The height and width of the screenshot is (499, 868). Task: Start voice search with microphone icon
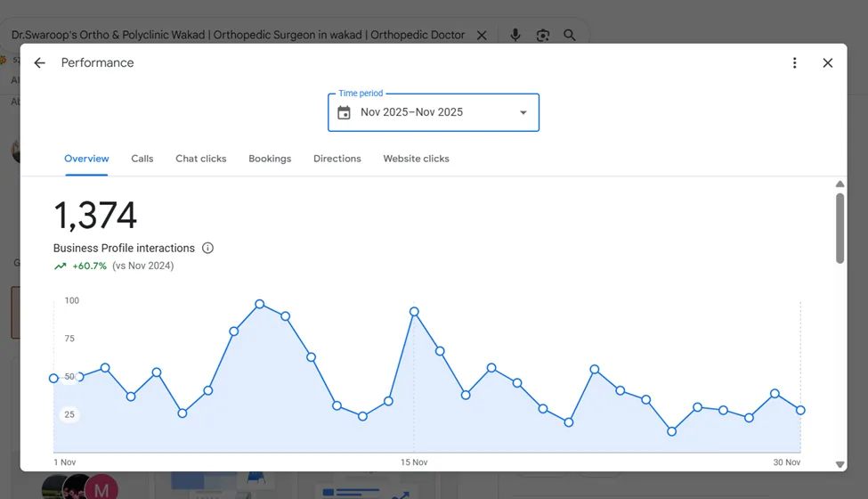[x=515, y=35]
